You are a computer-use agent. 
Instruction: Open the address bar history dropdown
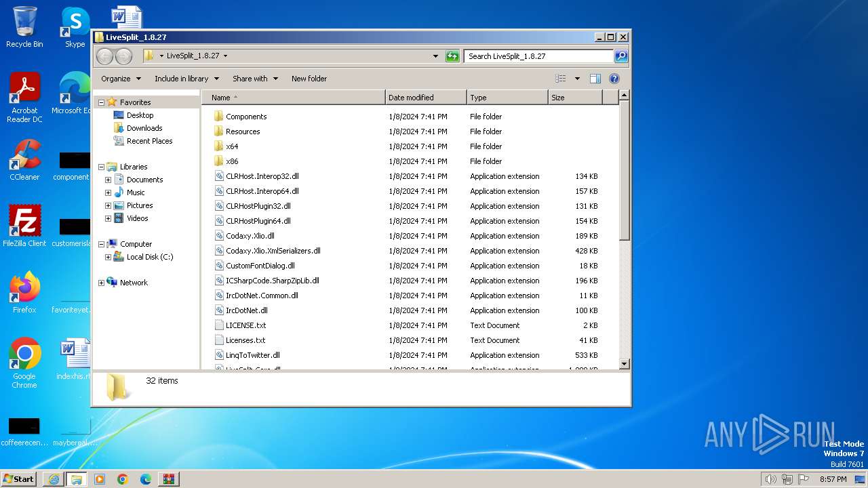[435, 56]
